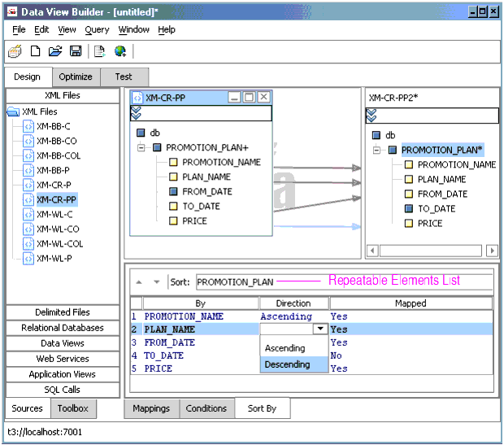Open the Edit menu

[x=41, y=29]
